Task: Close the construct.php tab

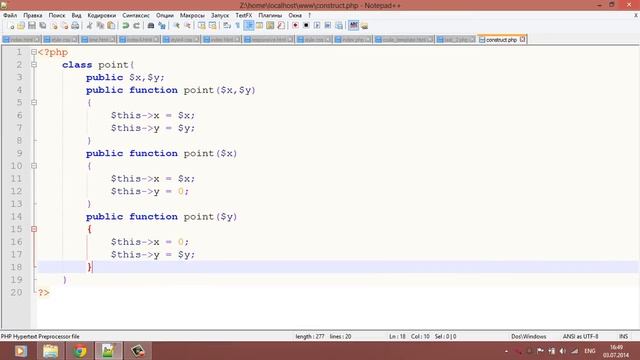Action: coord(522,40)
